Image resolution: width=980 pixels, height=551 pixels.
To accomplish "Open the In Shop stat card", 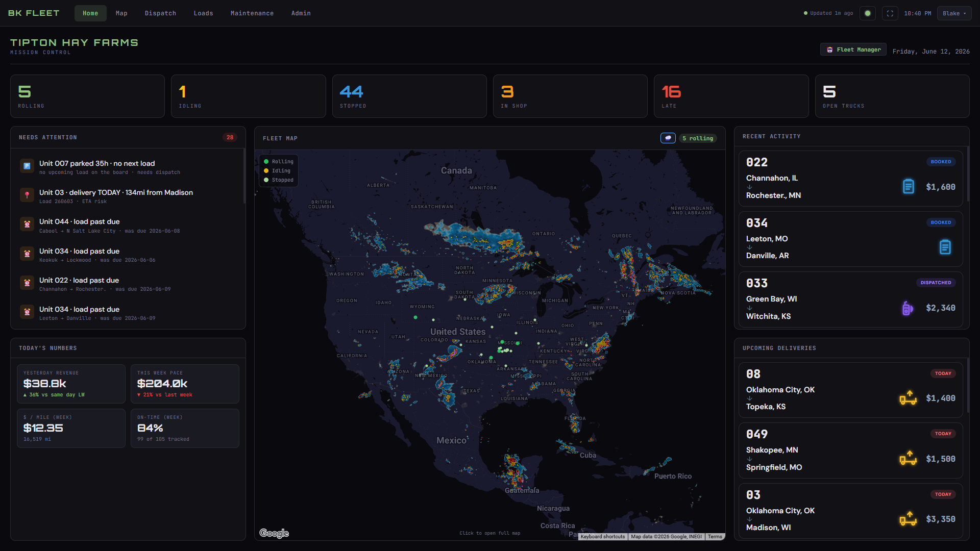I will 570,96.
